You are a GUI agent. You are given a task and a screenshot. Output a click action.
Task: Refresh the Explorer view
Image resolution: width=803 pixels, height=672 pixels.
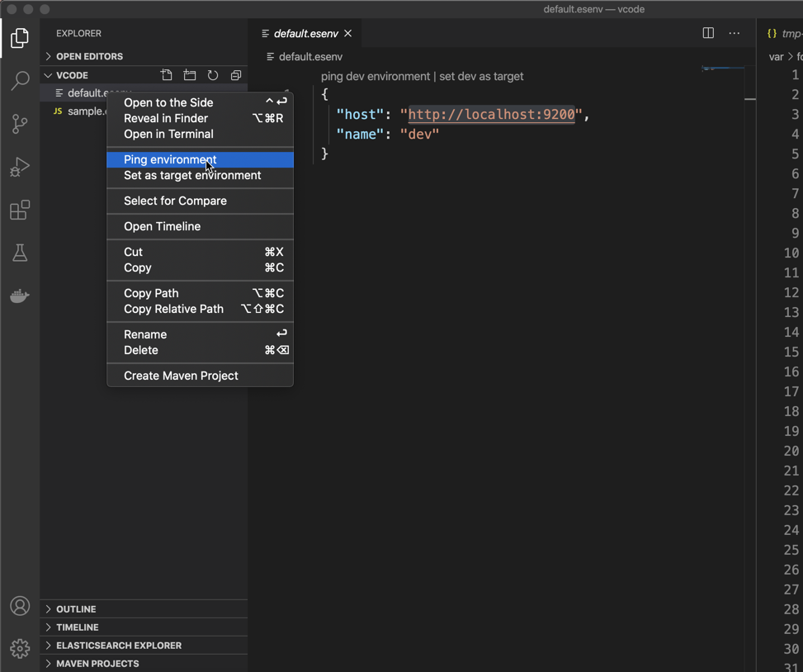click(x=212, y=75)
